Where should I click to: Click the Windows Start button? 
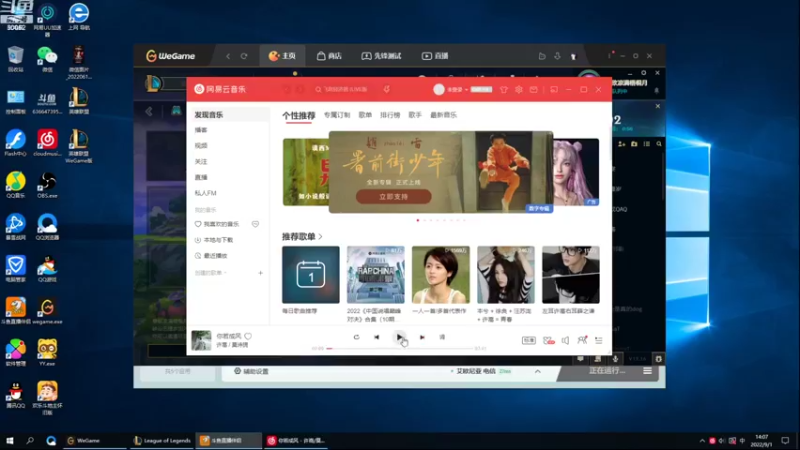click(x=9, y=440)
